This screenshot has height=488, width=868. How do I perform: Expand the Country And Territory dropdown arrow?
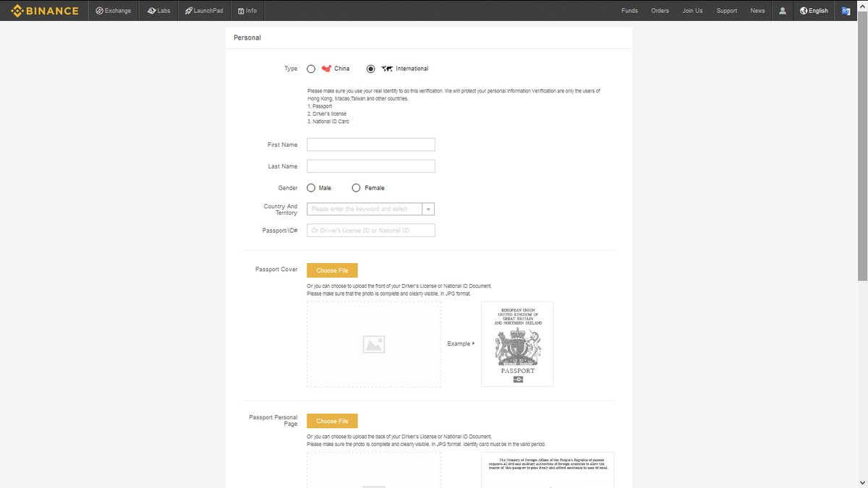[428, 210]
